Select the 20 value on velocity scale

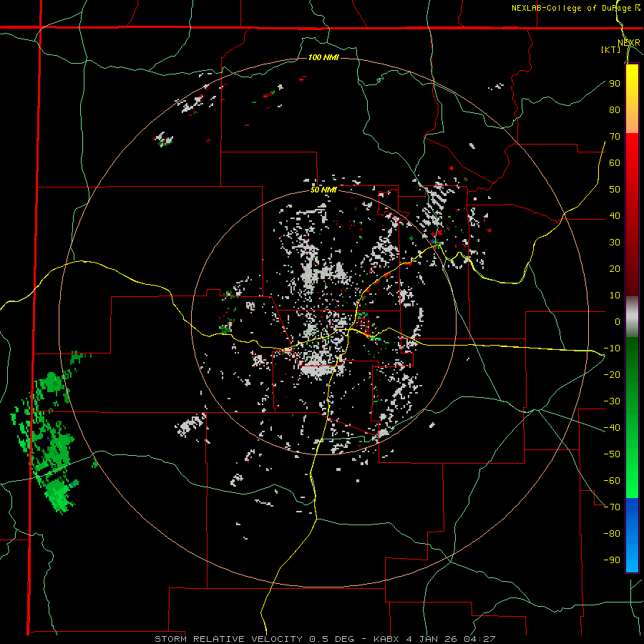coord(615,268)
